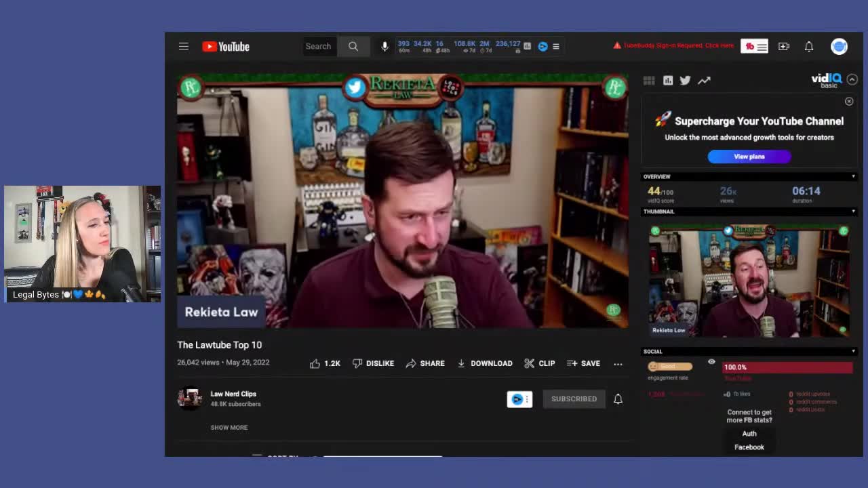The height and width of the screenshot is (488, 868).
Task: Click the vidIQ video thumbnail preview
Action: [749, 281]
